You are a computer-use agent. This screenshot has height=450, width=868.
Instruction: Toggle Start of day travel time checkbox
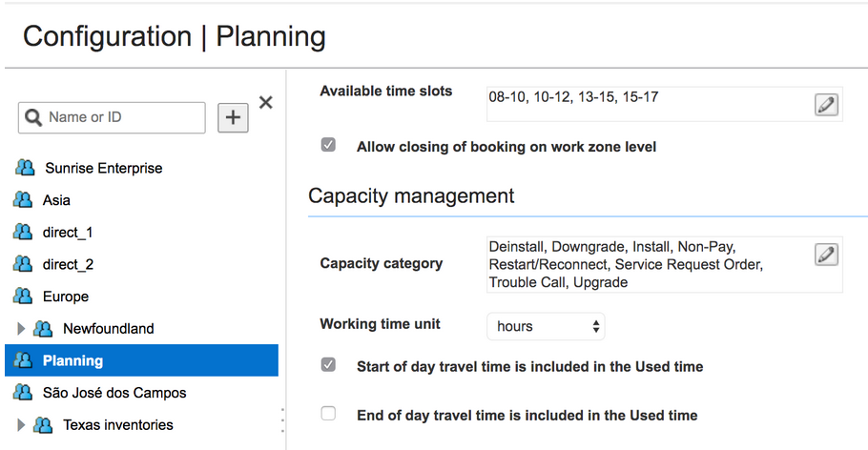[328, 365]
